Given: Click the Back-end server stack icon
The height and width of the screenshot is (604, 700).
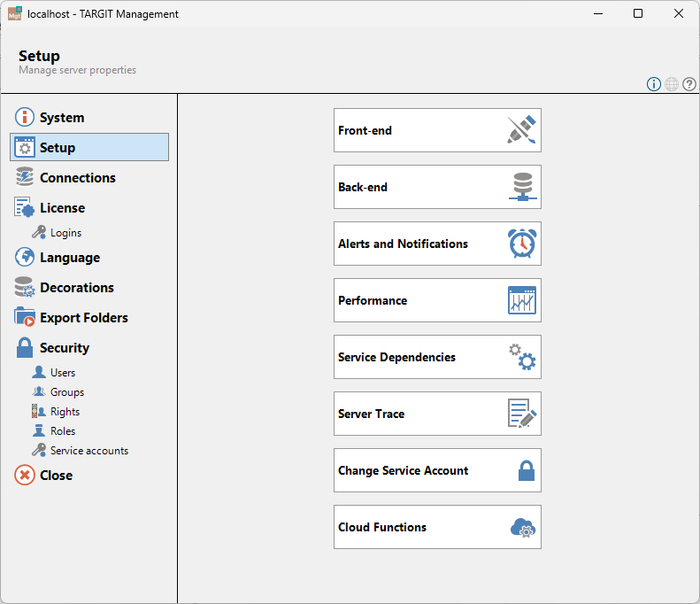Looking at the screenshot, I should 523,187.
